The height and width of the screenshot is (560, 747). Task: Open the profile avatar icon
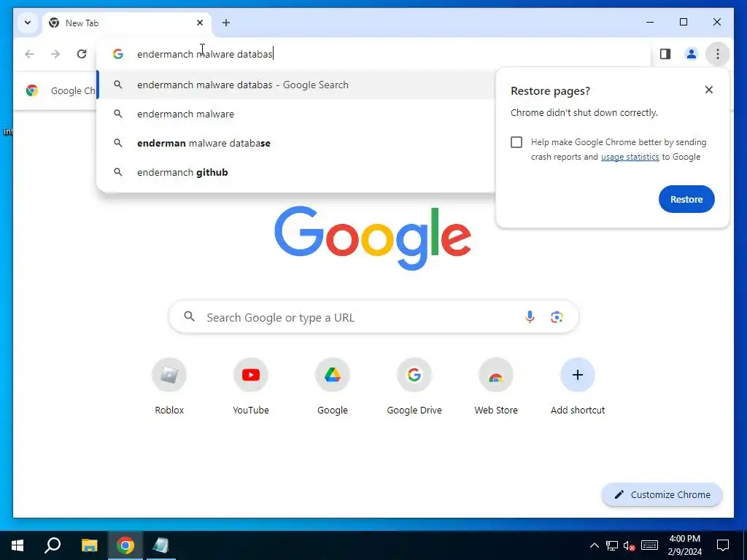pos(692,54)
